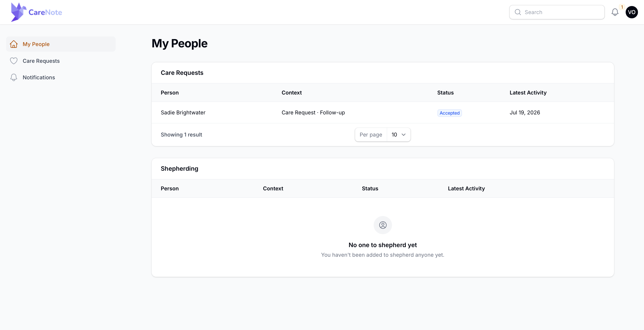Click the Per page label
The width and height of the screenshot is (644, 330).
tap(371, 135)
